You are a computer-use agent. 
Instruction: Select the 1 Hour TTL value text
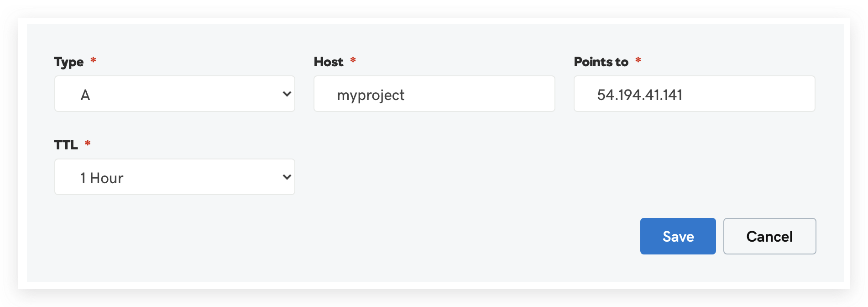tap(102, 178)
